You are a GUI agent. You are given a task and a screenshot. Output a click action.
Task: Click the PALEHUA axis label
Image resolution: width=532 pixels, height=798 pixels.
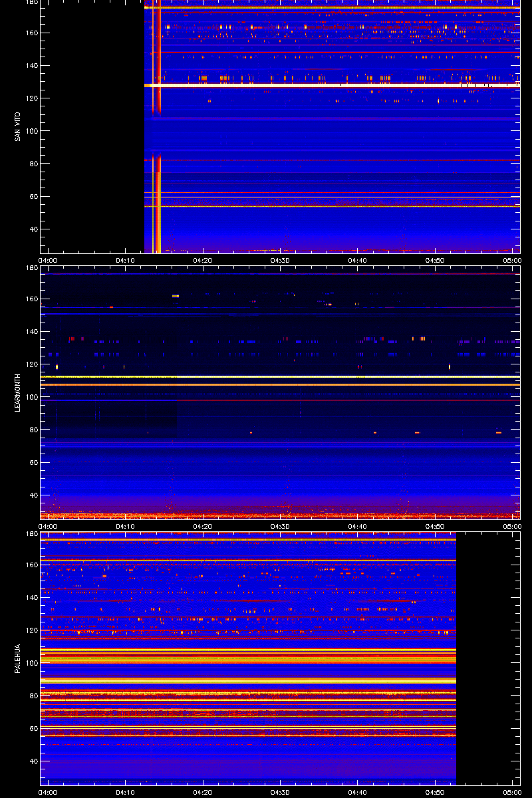(x=17, y=658)
